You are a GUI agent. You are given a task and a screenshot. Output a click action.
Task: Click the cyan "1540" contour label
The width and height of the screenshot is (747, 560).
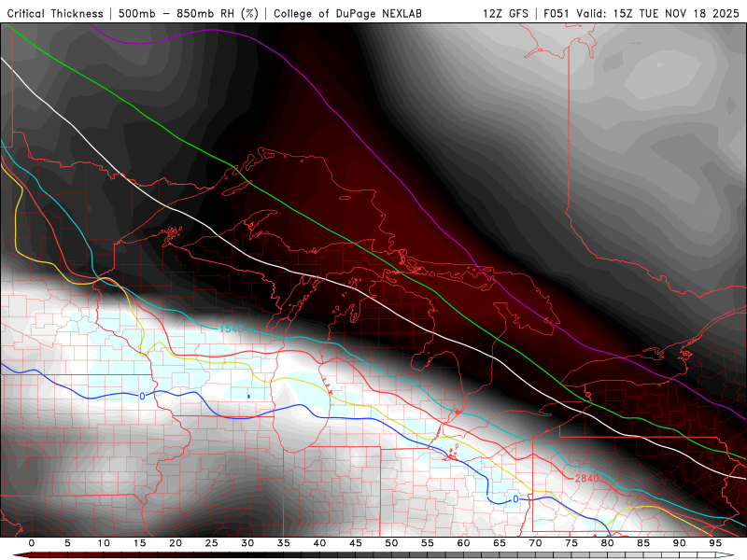click(232, 329)
